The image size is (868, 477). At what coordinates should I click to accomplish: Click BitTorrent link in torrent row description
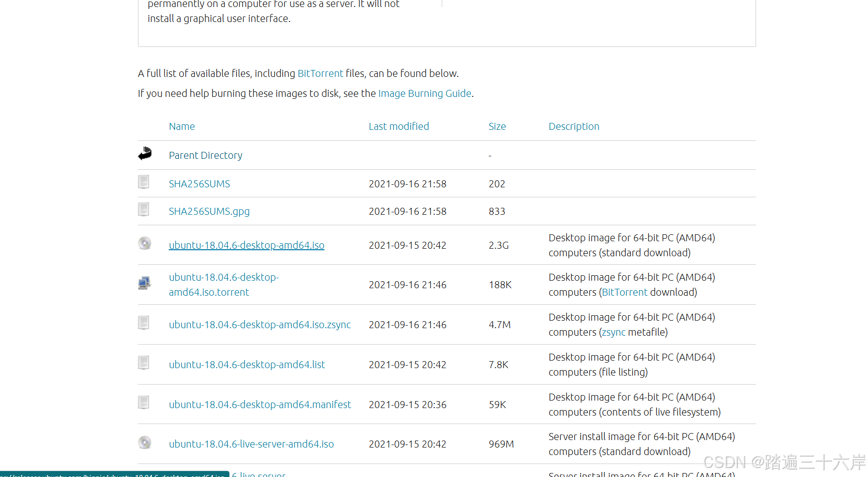pyautogui.click(x=625, y=292)
